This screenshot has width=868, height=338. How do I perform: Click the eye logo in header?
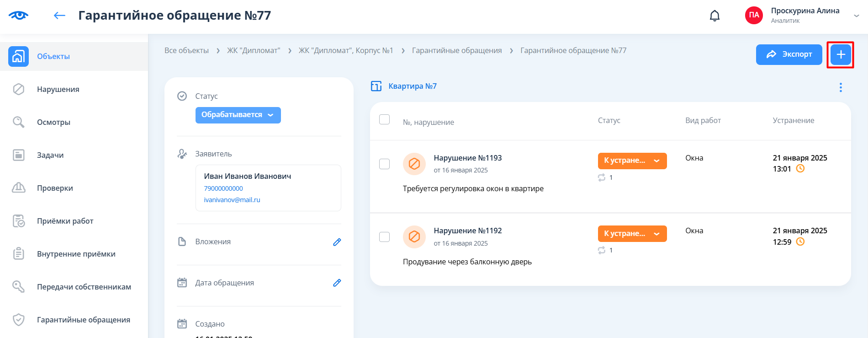(18, 16)
